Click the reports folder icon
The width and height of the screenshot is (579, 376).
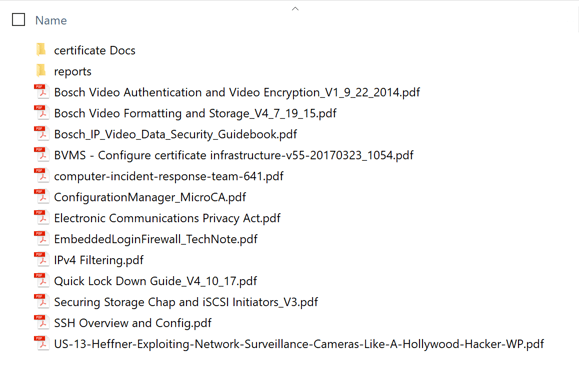point(41,71)
